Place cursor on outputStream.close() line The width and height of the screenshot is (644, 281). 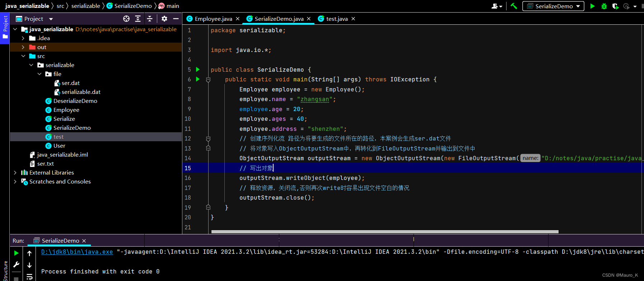tap(276, 197)
